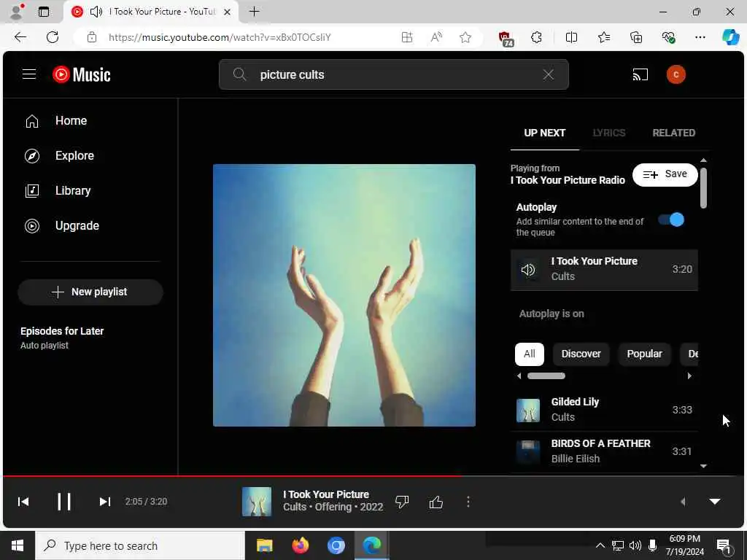Save the radio queue to playlist

(665, 174)
